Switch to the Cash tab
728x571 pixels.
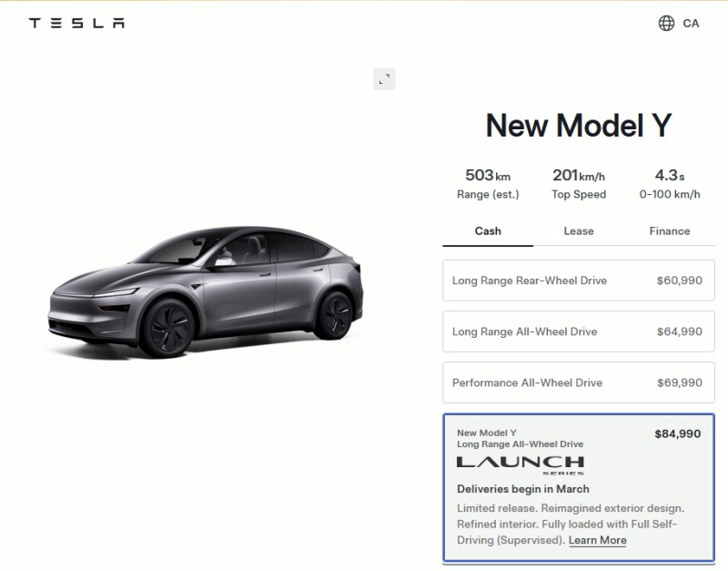pyautogui.click(x=488, y=231)
